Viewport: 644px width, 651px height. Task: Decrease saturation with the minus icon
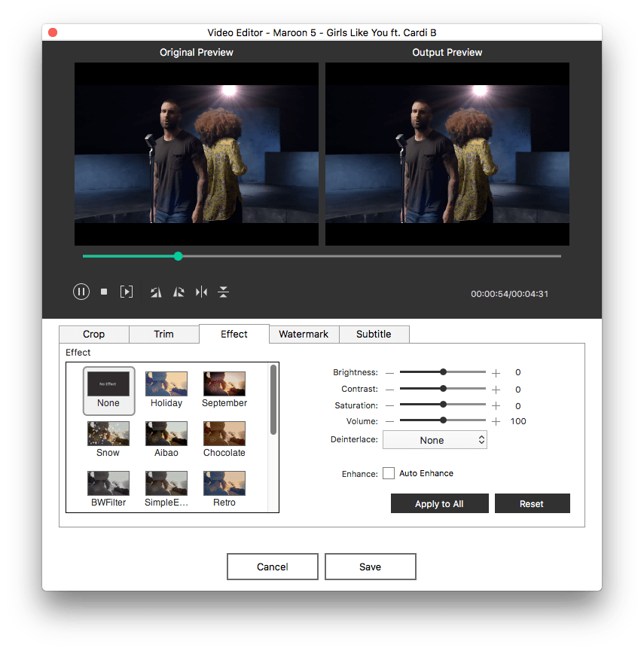pos(389,405)
